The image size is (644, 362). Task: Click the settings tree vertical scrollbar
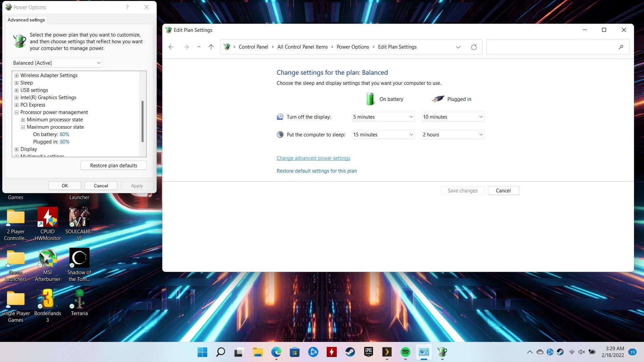[x=143, y=121]
